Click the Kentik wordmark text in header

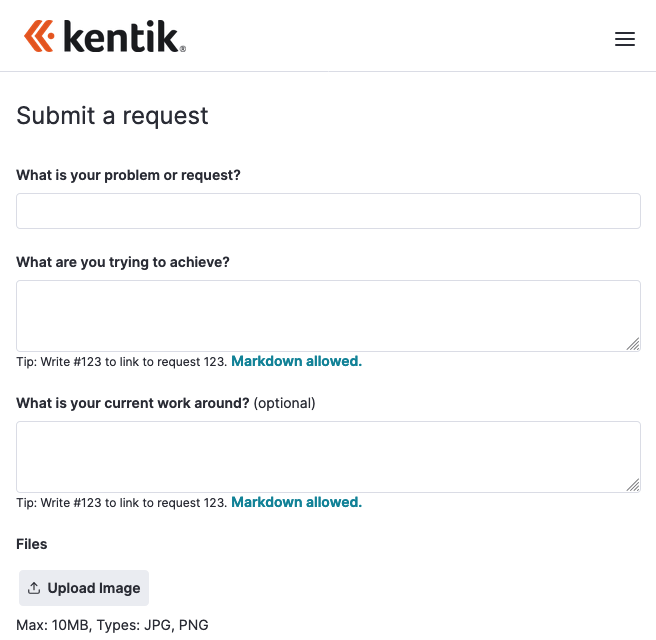[x=123, y=38]
